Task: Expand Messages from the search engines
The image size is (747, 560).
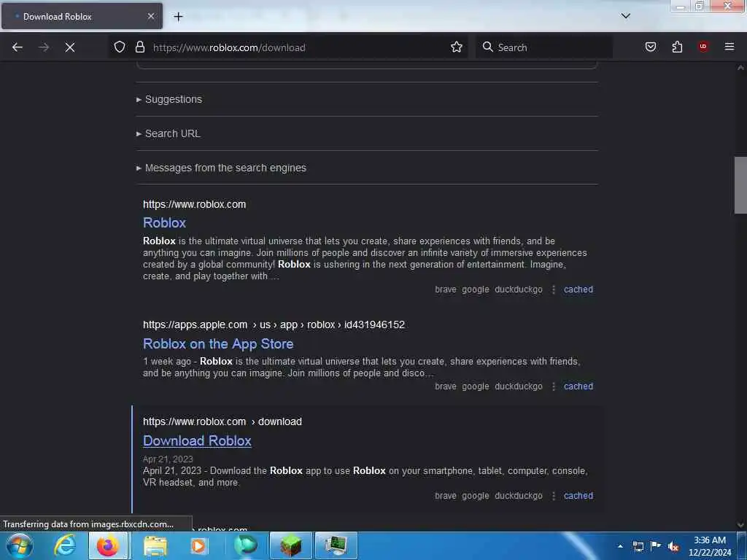Action: pyautogui.click(x=221, y=168)
